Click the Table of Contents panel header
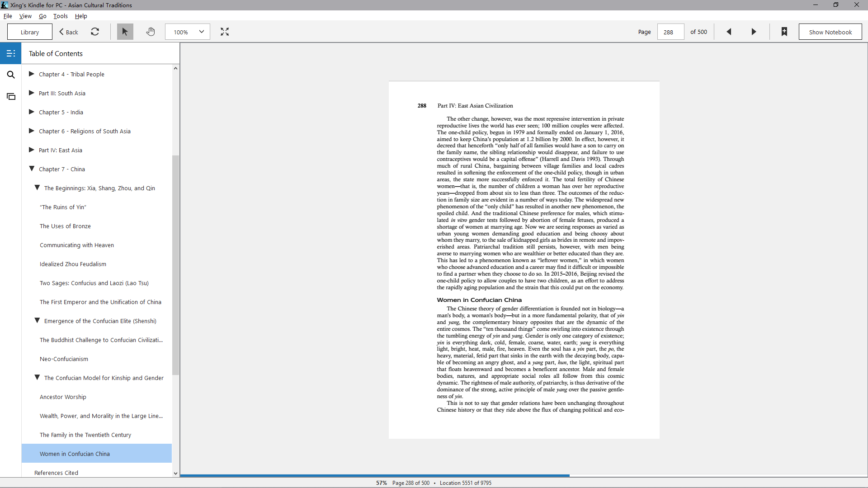This screenshot has width=868, height=488. tap(56, 53)
